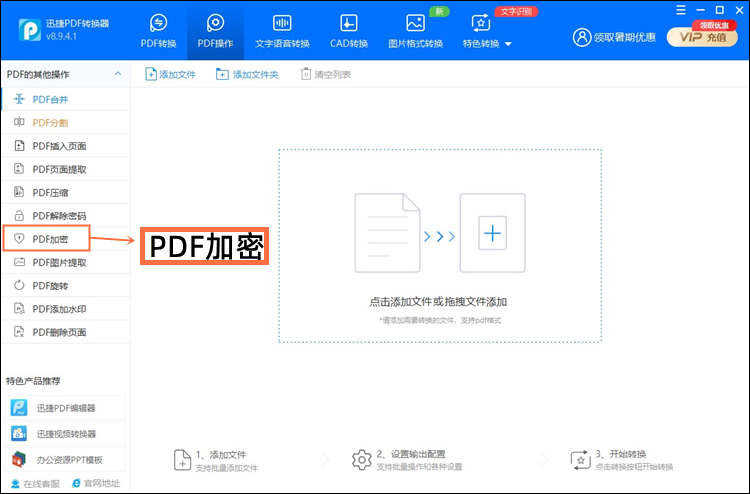Image resolution: width=750 pixels, height=494 pixels.
Task: Click 点击添加文件或拖拽文件添加 text
Action: point(438,302)
